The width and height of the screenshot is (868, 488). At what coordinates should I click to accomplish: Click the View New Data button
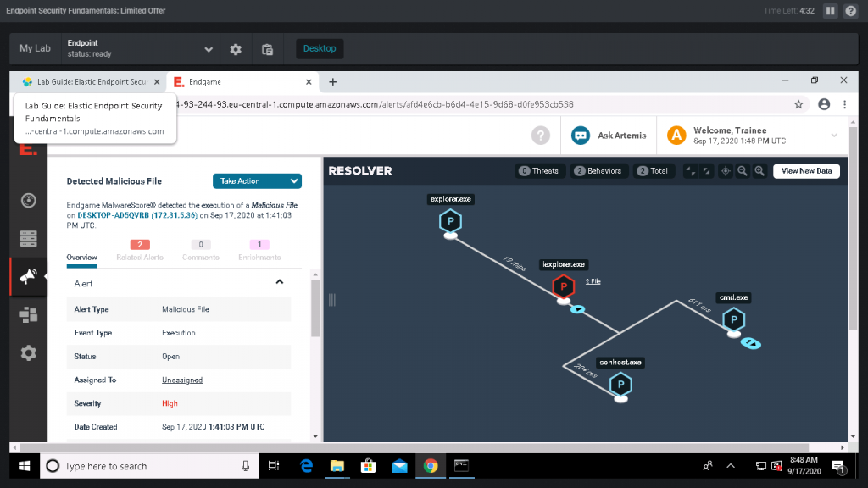click(x=807, y=171)
